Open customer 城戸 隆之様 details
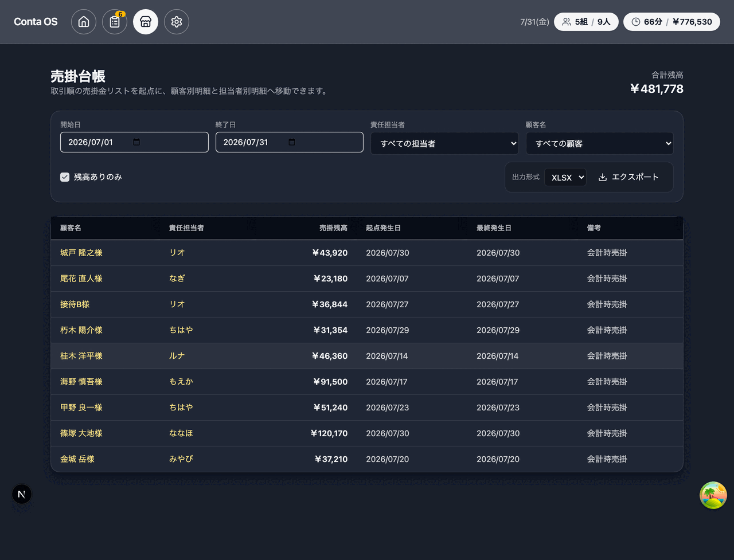 point(81,253)
